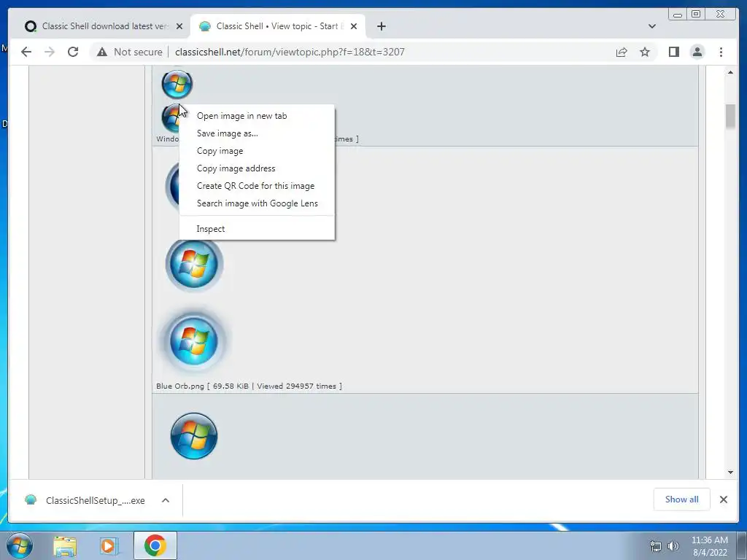Click the page scrollbar down arrow

[730, 472]
